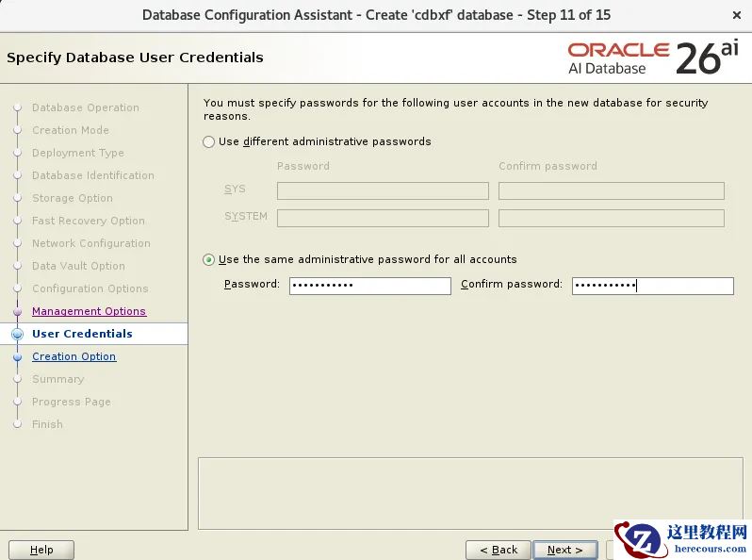The image size is (752, 560).
Task: Open Help for this wizard
Action: (x=41, y=550)
